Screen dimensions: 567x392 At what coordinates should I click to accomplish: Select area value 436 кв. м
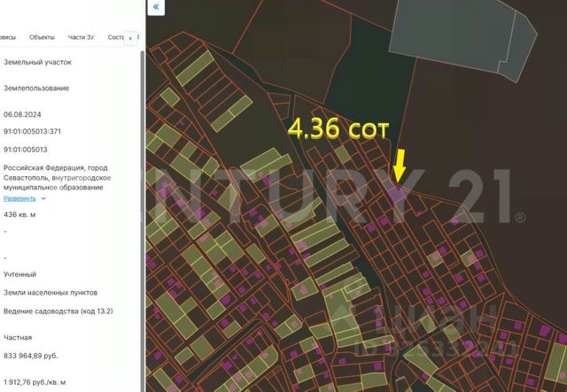[19, 215]
